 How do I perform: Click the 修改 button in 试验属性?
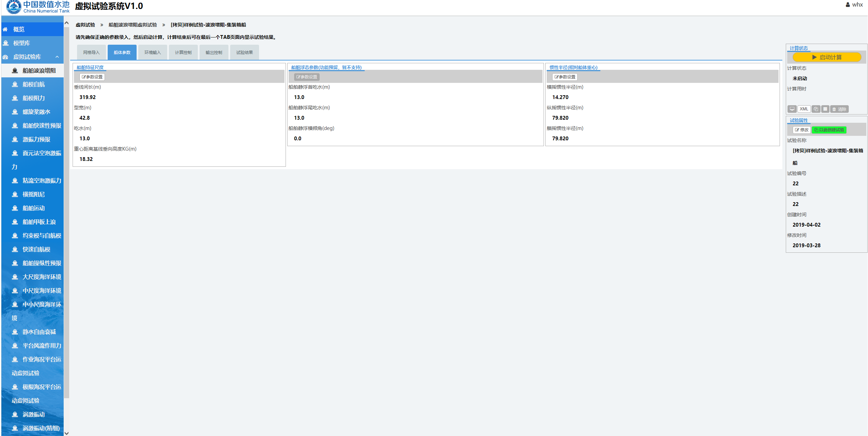tap(802, 130)
